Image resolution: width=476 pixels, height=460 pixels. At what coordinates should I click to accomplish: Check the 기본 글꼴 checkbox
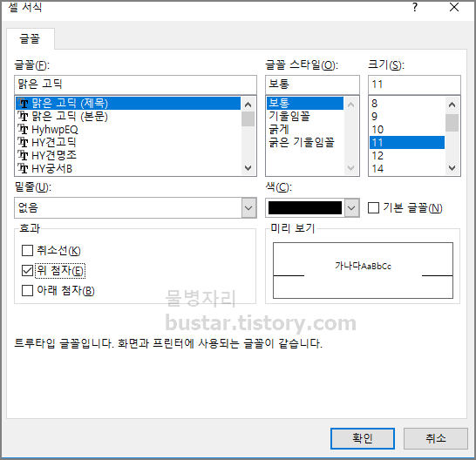373,208
